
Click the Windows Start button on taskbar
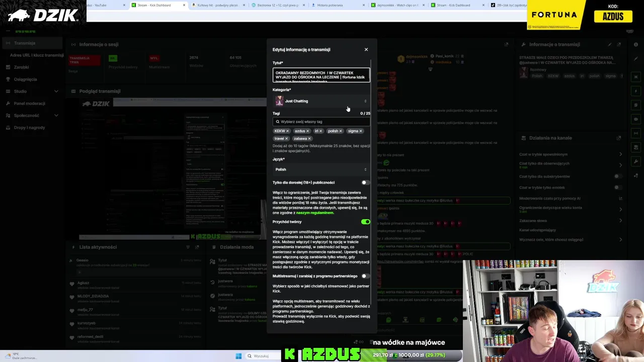(x=238, y=356)
